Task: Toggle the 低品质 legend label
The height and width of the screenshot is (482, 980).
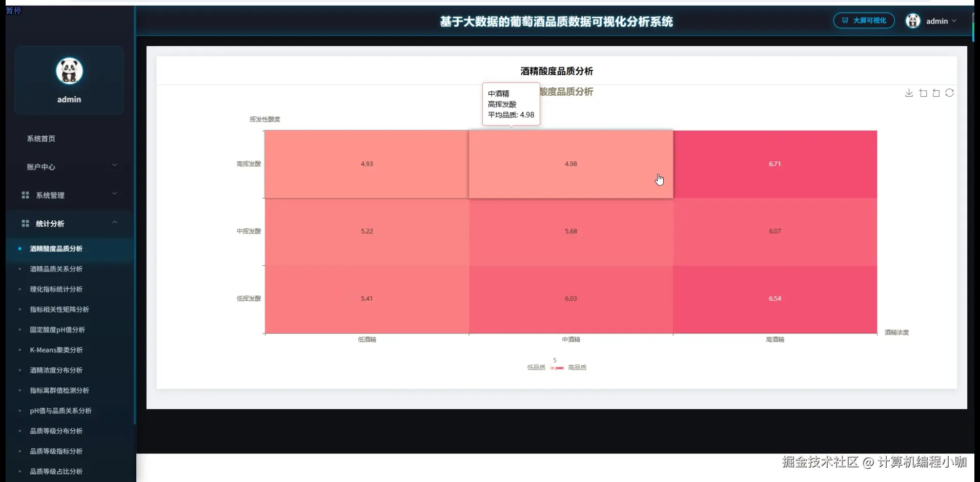Action: (x=536, y=367)
